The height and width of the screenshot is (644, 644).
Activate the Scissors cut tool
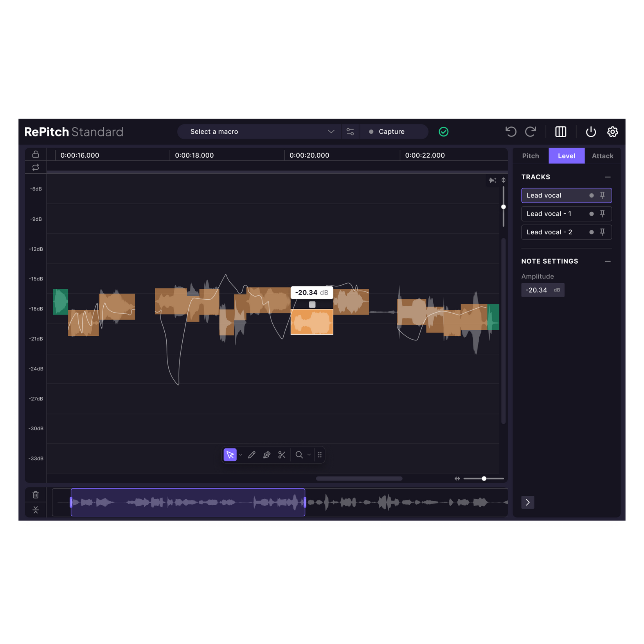(x=282, y=455)
